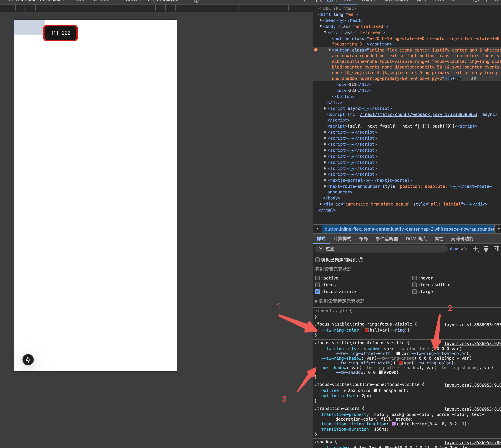The image size is (501, 448).
Task: Open the #0000 transparent color swatch
Action: pos(381,373)
